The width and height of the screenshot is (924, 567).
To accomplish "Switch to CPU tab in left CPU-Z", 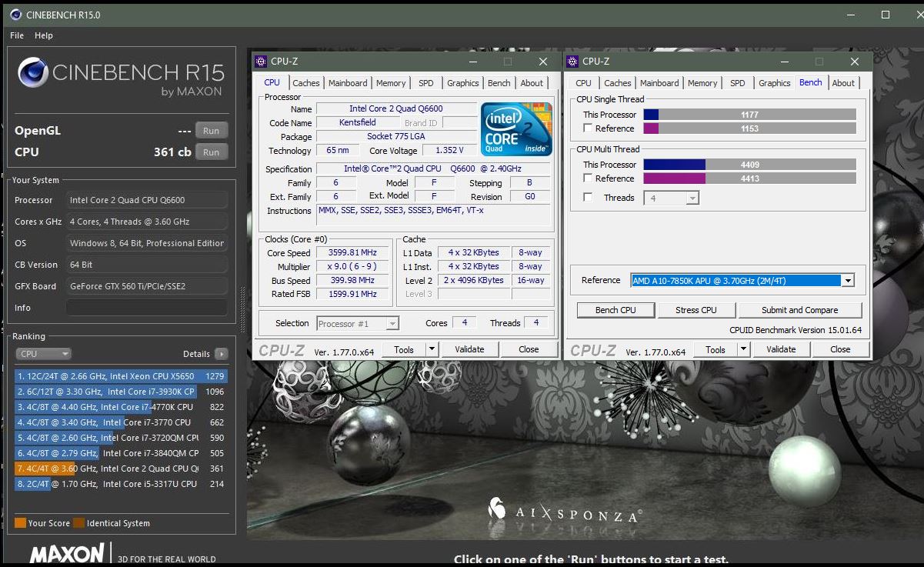I will pyautogui.click(x=272, y=82).
